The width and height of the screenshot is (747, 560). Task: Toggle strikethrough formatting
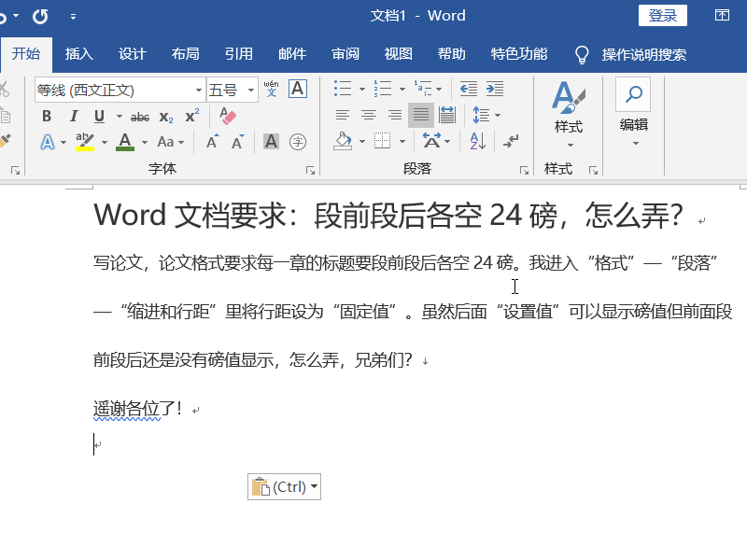click(140, 117)
